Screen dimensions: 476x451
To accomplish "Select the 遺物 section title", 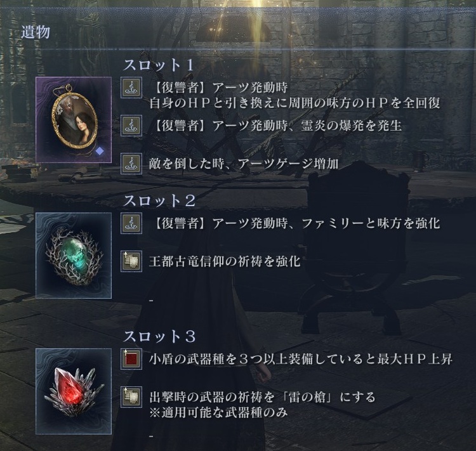I will 36,32.
